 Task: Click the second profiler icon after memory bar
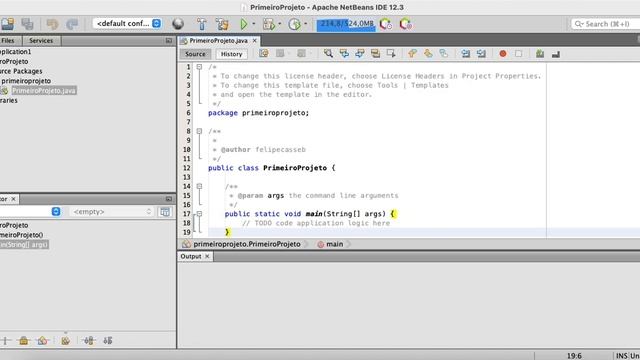pos(405,24)
